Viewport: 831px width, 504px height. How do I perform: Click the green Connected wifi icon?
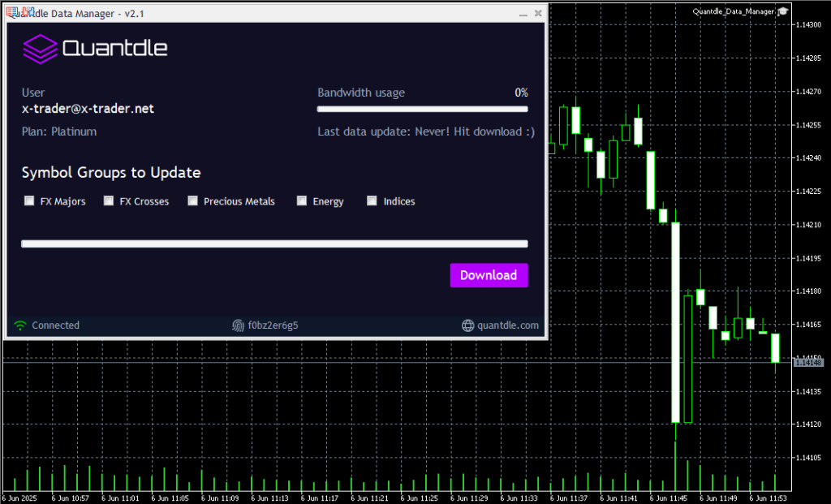pos(20,325)
